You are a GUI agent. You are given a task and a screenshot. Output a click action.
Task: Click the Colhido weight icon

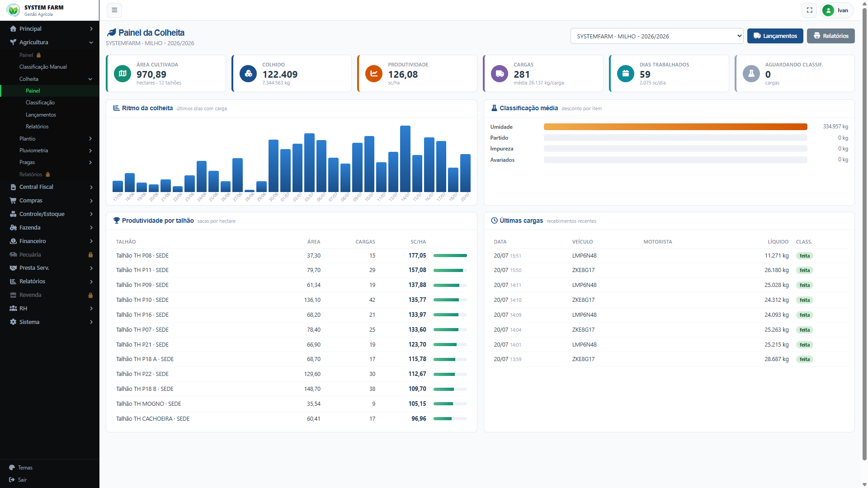pyautogui.click(x=248, y=74)
